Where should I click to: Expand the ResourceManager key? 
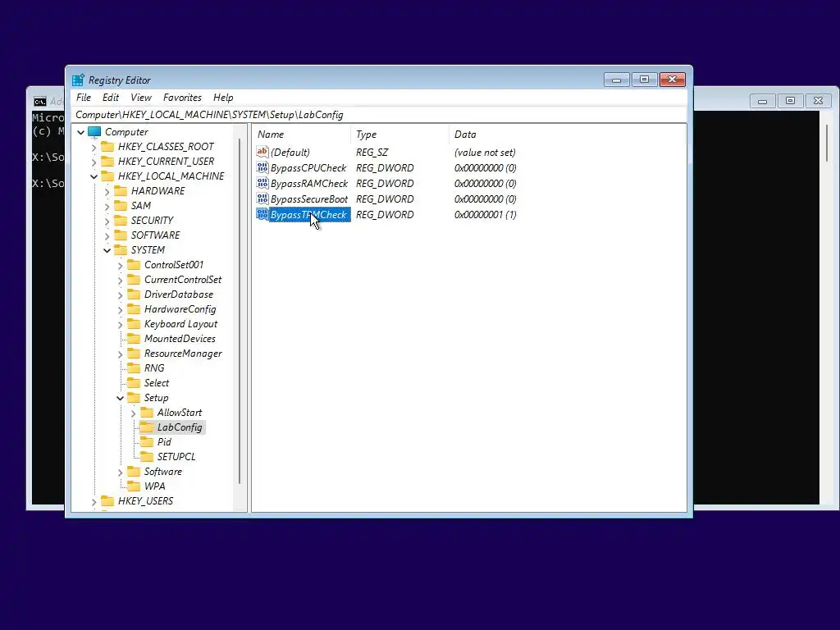(x=120, y=354)
